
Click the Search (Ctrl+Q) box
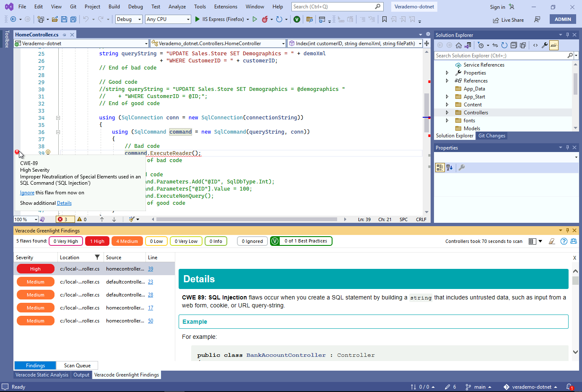pos(337,7)
